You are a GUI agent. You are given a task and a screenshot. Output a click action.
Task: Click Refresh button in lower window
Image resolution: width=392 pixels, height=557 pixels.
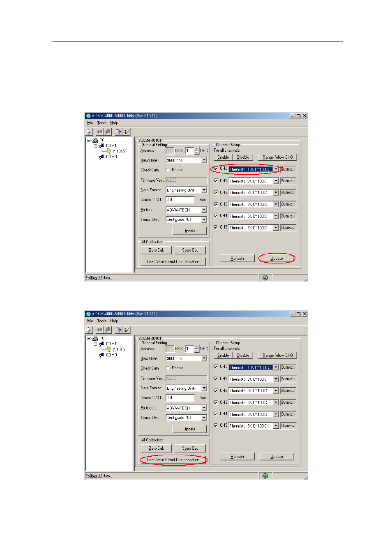[x=237, y=457]
